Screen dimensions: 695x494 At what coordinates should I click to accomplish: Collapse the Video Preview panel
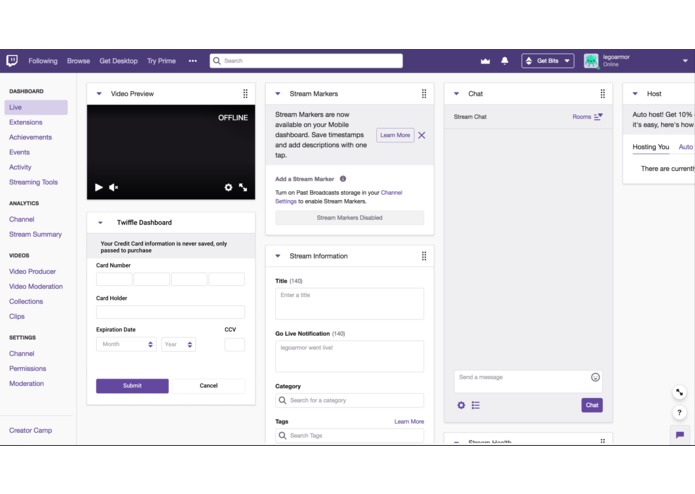(x=99, y=93)
